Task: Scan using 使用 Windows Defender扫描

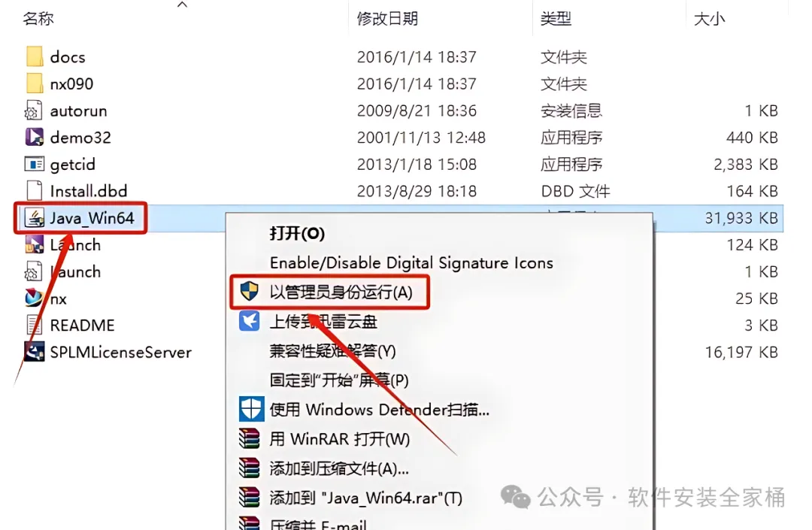Action: [379, 410]
